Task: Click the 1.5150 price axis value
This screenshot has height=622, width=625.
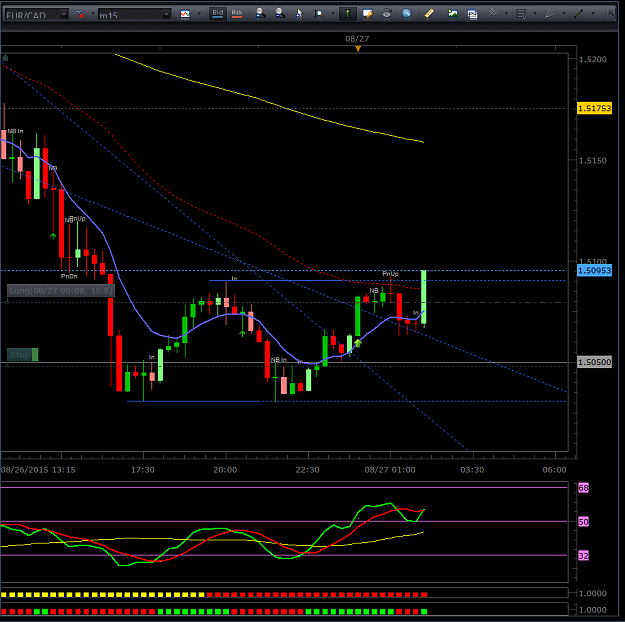Action: [593, 160]
